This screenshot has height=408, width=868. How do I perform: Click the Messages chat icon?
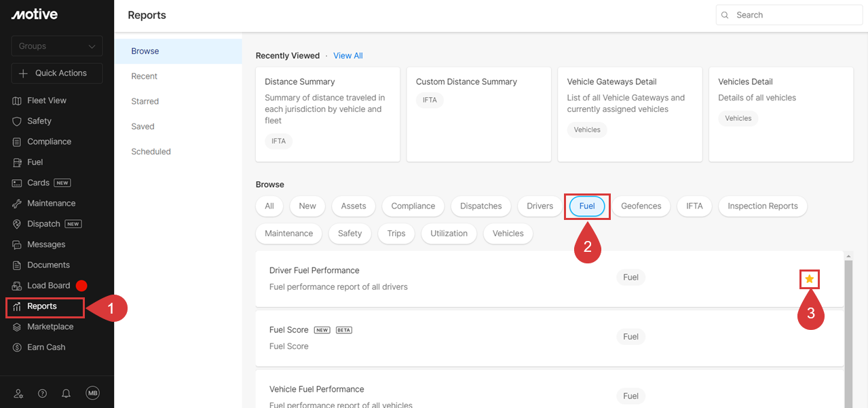18,244
